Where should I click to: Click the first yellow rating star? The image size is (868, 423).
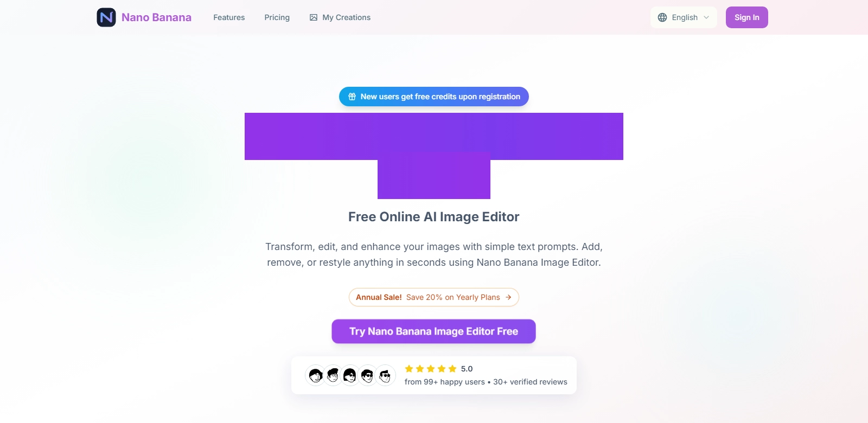point(409,369)
